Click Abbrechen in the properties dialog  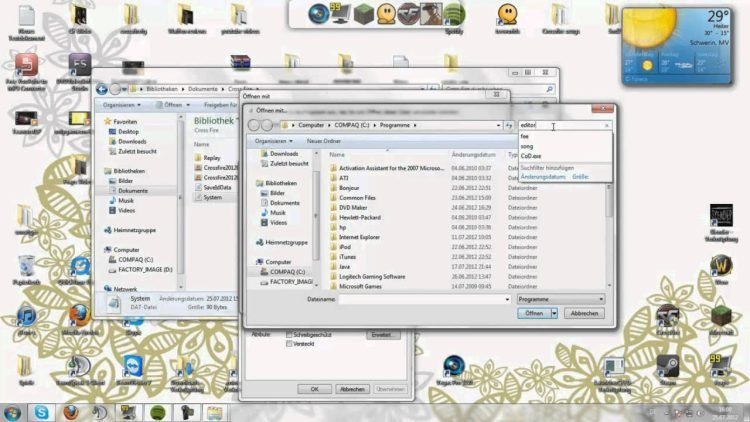click(x=352, y=389)
